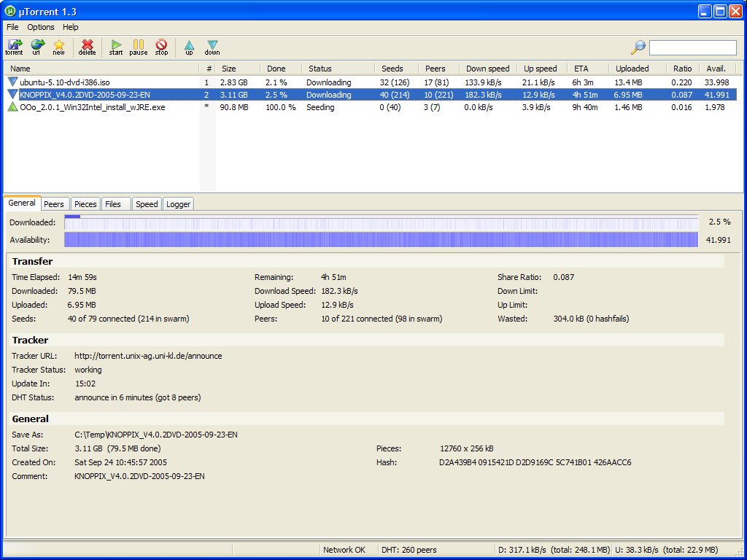Screen dimensions: 747x560
Task: Click the Pieces value 12760 x 256 kB
Action: (x=466, y=448)
